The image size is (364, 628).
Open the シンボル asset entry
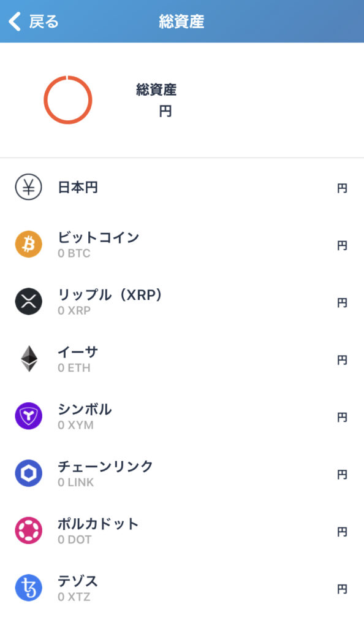point(182,416)
